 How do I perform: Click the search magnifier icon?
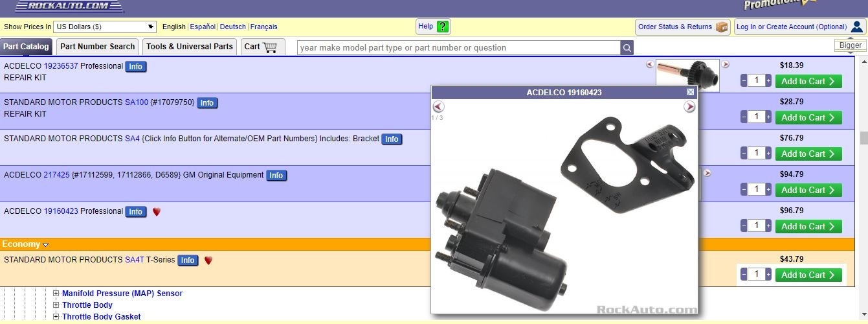(627, 47)
